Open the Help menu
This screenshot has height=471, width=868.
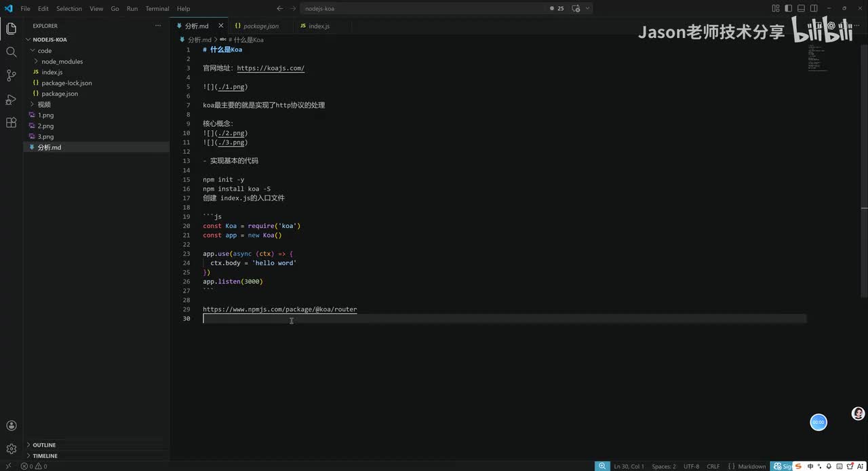pos(183,9)
